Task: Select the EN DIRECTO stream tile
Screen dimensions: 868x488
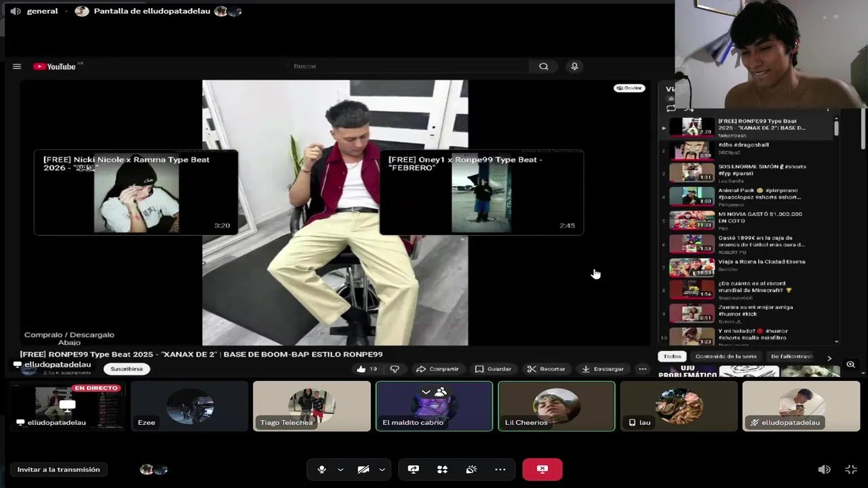Action: click(x=66, y=406)
